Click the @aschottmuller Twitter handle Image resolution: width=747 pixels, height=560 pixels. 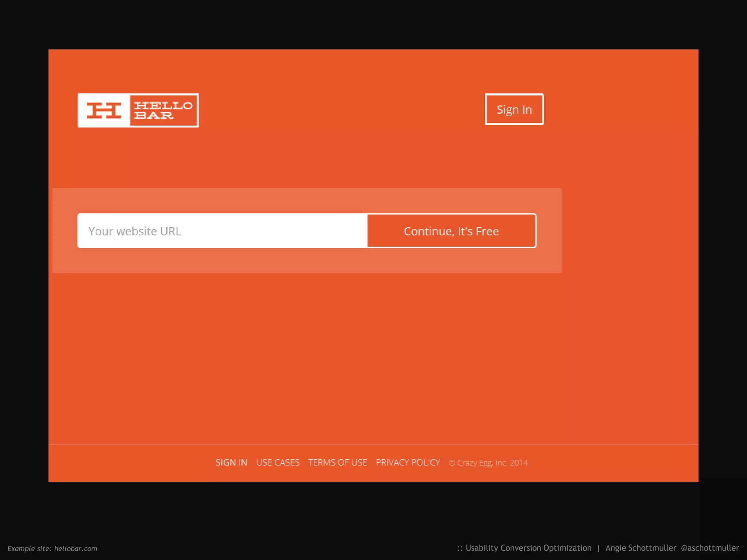click(710, 548)
